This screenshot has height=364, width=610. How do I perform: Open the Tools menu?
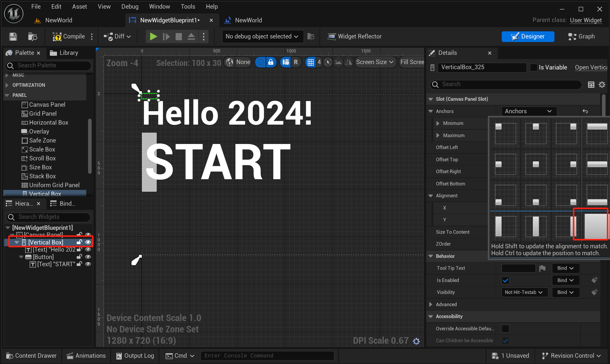188,7
